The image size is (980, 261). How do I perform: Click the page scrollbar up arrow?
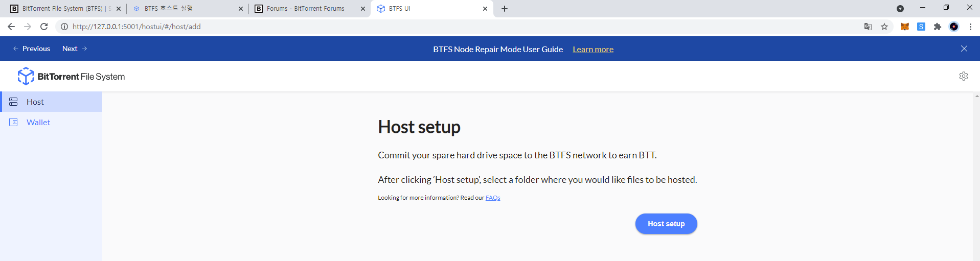[x=976, y=96]
